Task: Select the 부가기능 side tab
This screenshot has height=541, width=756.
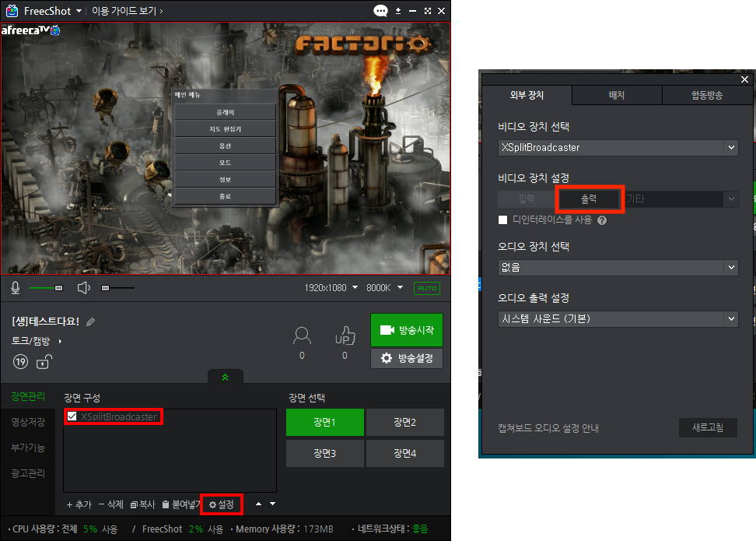Action: click(x=28, y=448)
